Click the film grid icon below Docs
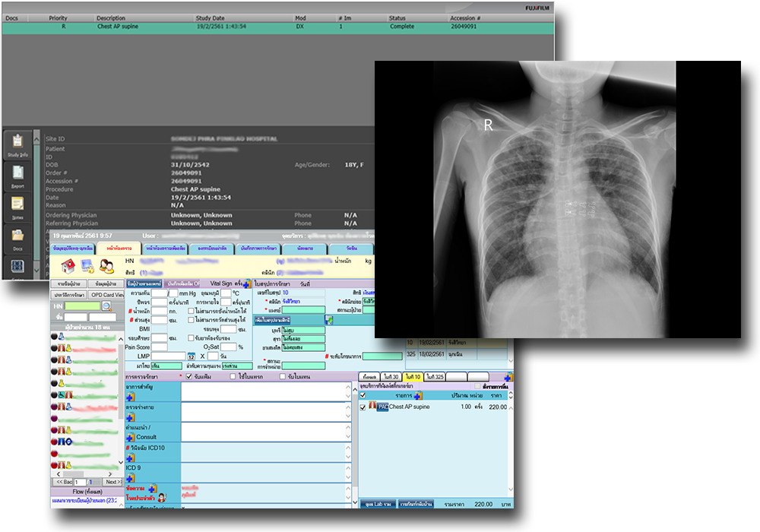 click(x=17, y=267)
